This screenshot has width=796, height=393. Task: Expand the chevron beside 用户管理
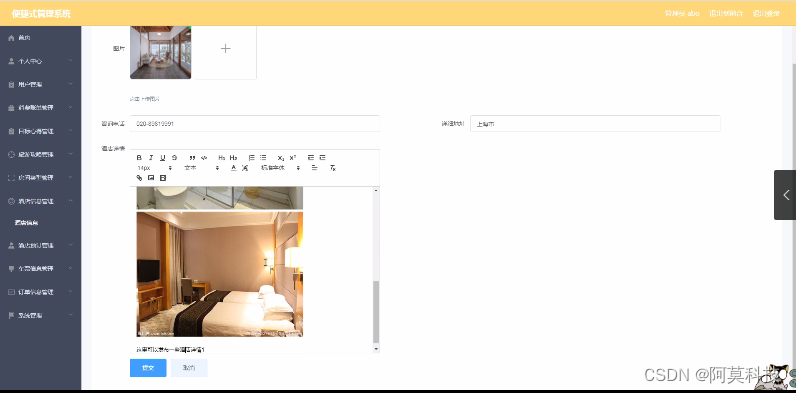click(71, 84)
